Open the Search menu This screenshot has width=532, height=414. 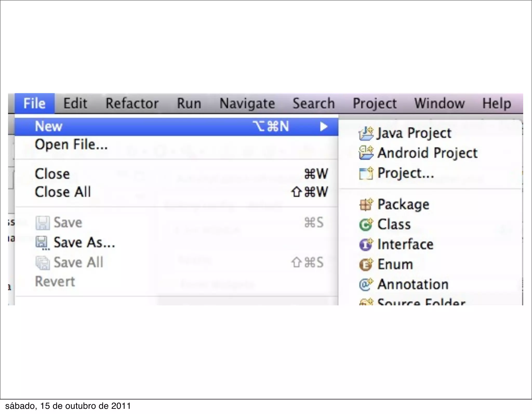314,103
